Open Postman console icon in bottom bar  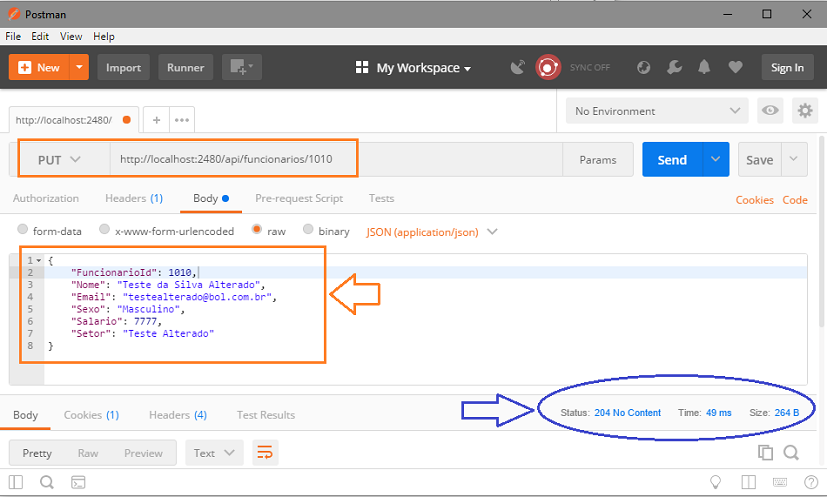coord(78,482)
